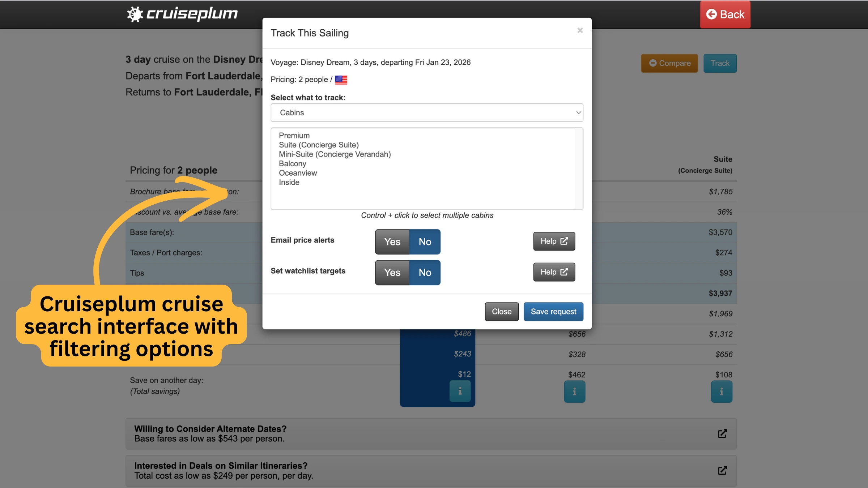This screenshot has height=488, width=868.
Task: Open Alternate Dates external link icon
Action: 722,434
